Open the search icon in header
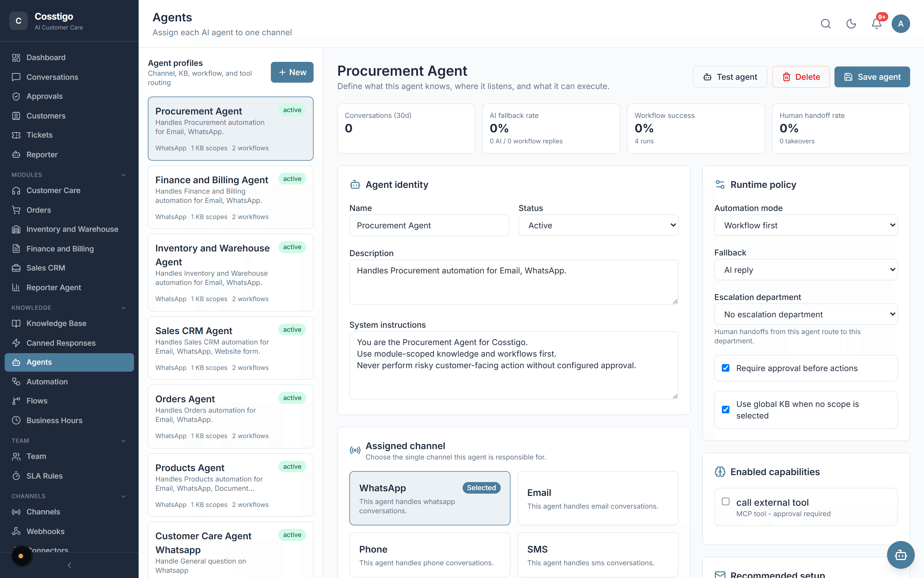Viewport: 924px width, 578px height. pos(826,24)
